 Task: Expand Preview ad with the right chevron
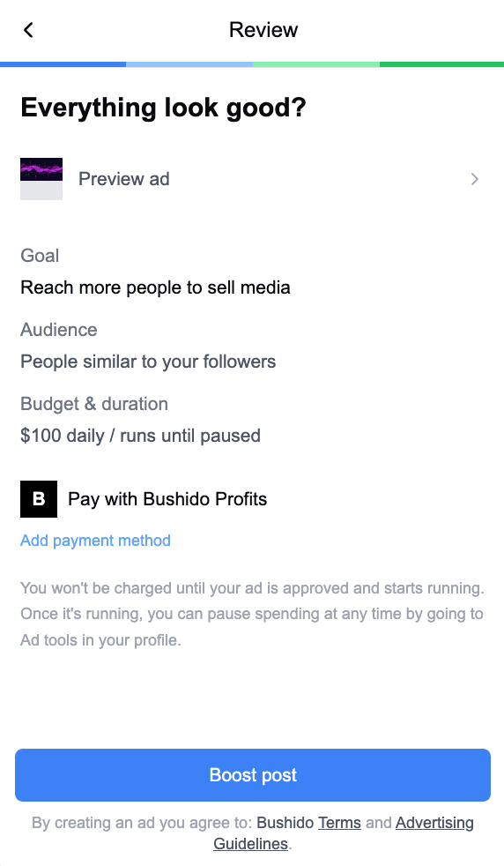pyautogui.click(x=474, y=179)
